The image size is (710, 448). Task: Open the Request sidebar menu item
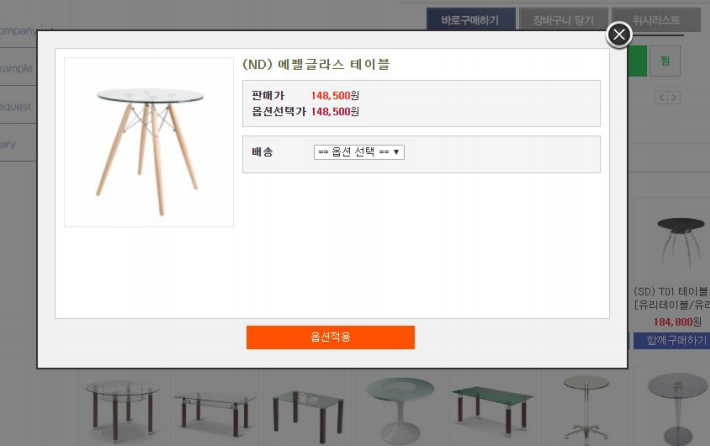[15, 106]
